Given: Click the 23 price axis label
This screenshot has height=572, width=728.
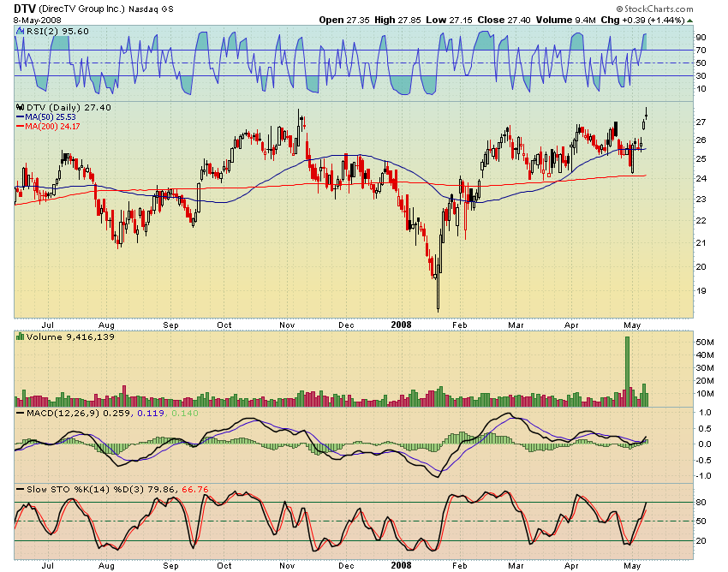Looking at the screenshot, I should click(701, 199).
